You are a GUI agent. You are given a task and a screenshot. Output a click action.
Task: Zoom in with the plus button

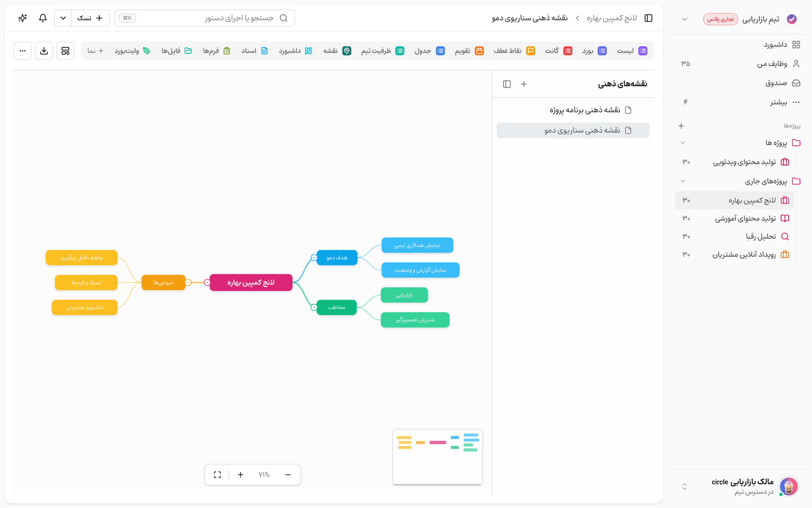[x=241, y=475]
